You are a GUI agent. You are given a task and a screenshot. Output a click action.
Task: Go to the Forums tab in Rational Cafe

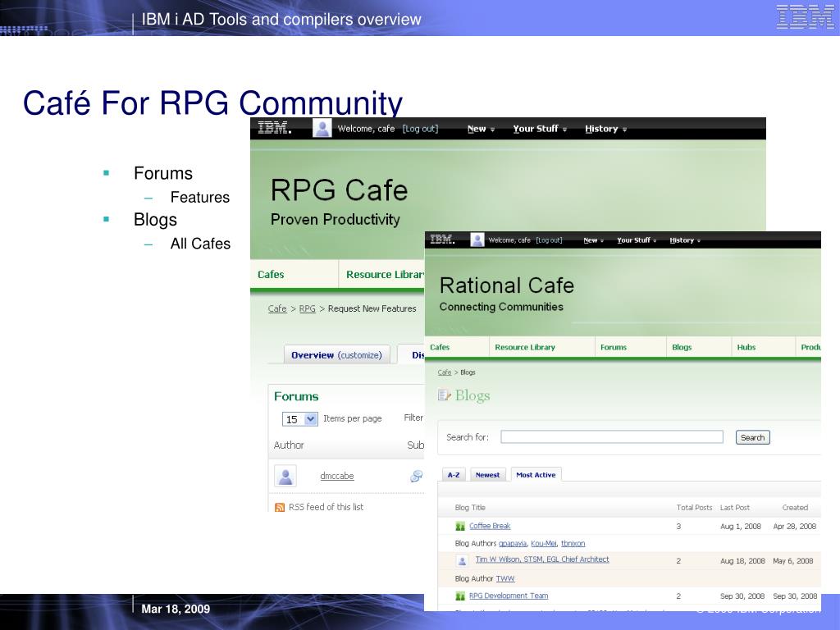click(631, 347)
